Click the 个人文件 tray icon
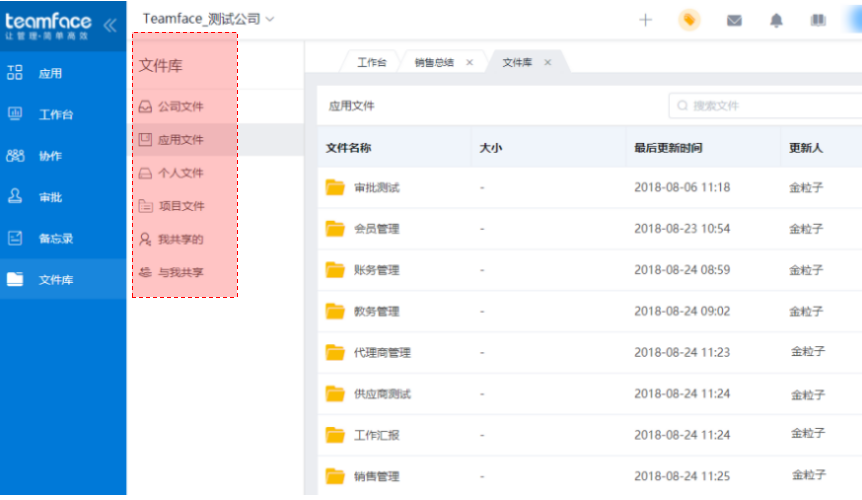 (145, 173)
